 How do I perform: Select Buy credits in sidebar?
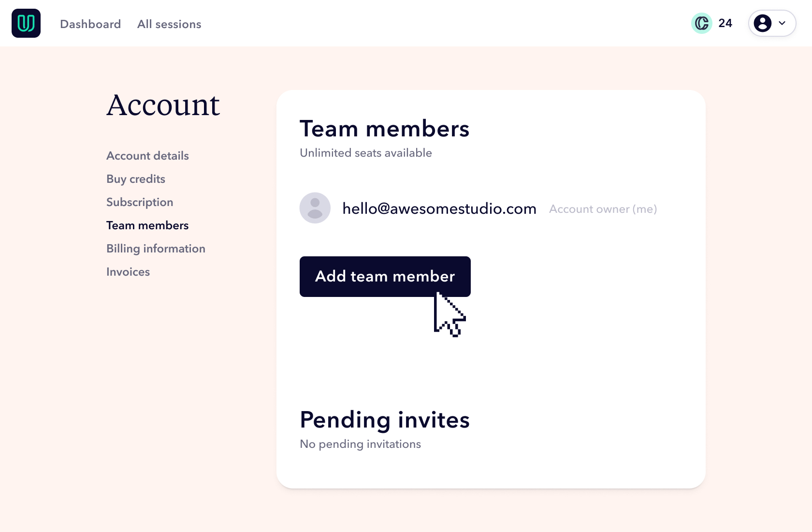[x=136, y=179]
